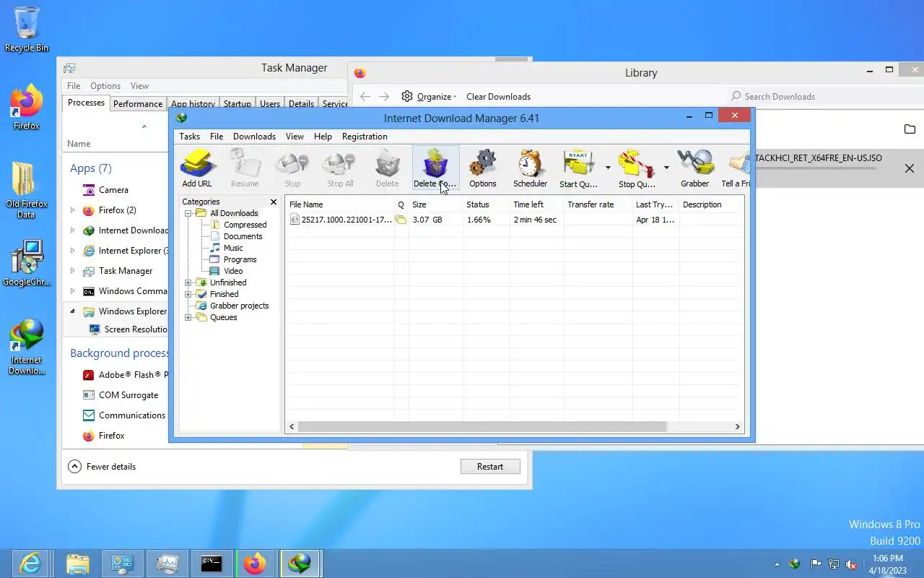The height and width of the screenshot is (578, 924).
Task: Open the Grabber tool icon
Action: point(695,168)
